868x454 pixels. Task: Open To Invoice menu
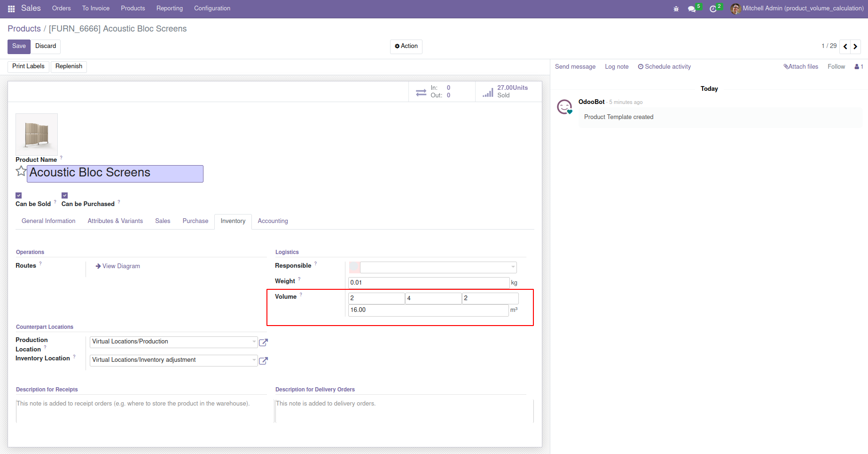click(x=96, y=8)
